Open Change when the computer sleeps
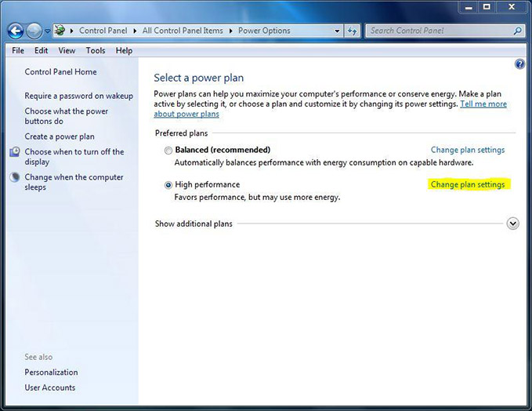The image size is (532, 411). pyautogui.click(x=74, y=182)
